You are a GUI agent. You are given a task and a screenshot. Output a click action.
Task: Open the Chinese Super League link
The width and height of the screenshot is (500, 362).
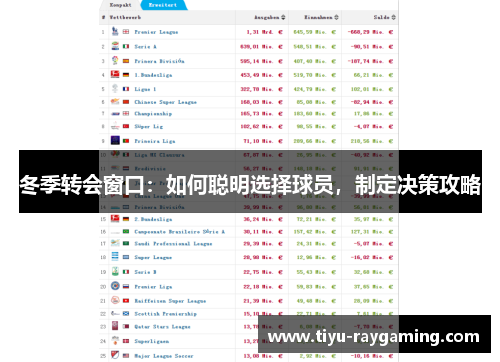pos(165,102)
